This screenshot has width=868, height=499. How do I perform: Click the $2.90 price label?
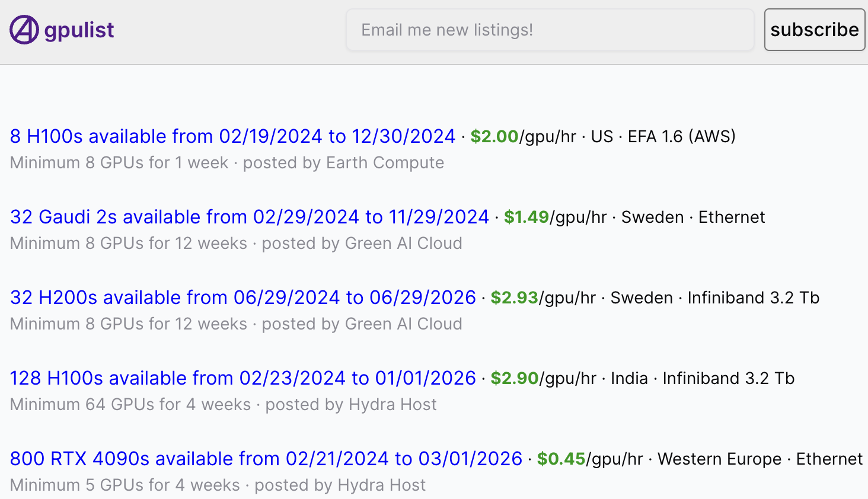pos(514,378)
